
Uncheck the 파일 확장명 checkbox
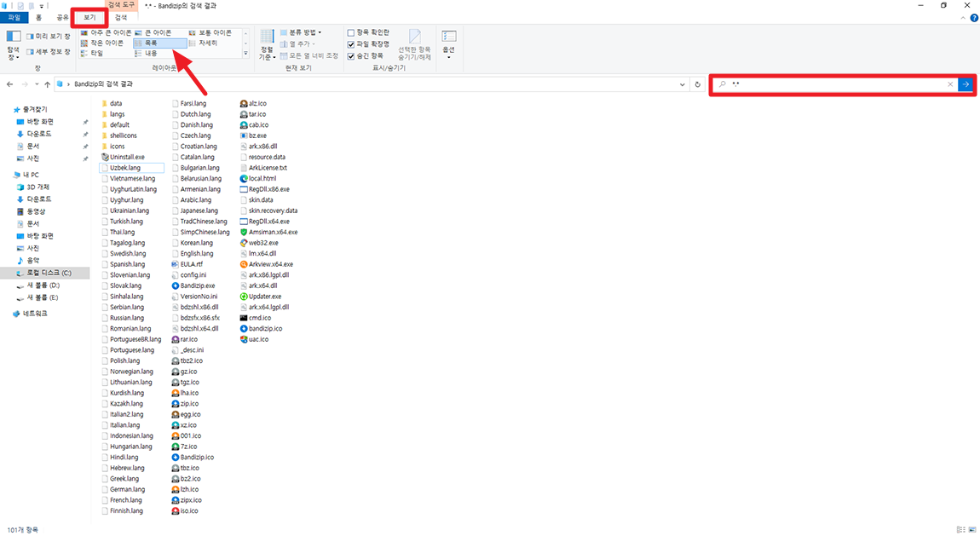pyautogui.click(x=350, y=44)
